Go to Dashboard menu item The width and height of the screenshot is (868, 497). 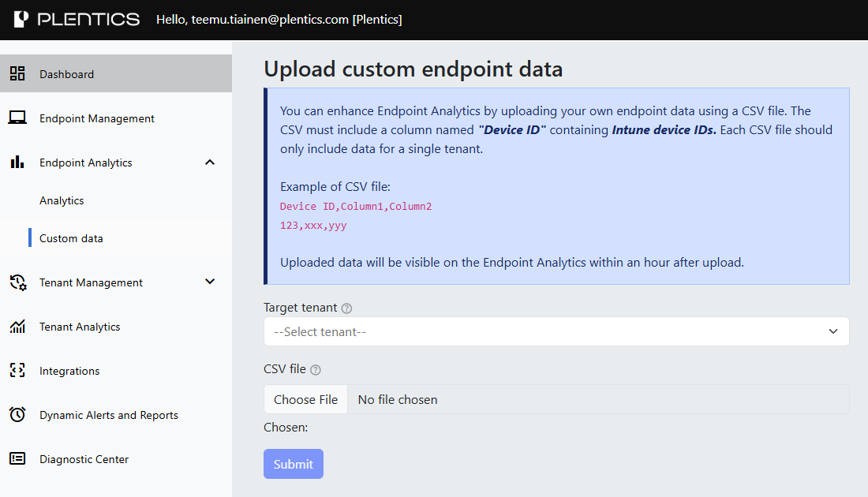point(67,74)
